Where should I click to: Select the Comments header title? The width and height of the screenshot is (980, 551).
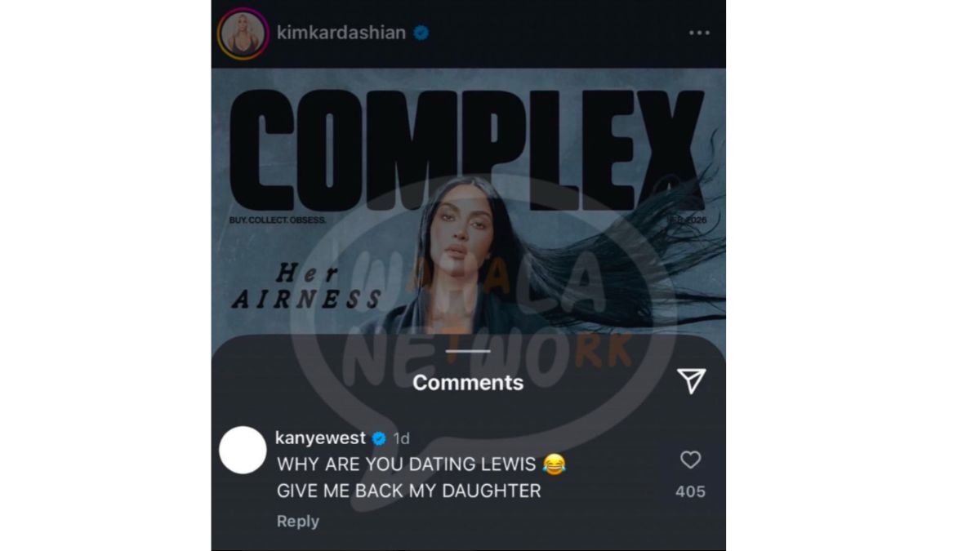pyautogui.click(x=468, y=382)
